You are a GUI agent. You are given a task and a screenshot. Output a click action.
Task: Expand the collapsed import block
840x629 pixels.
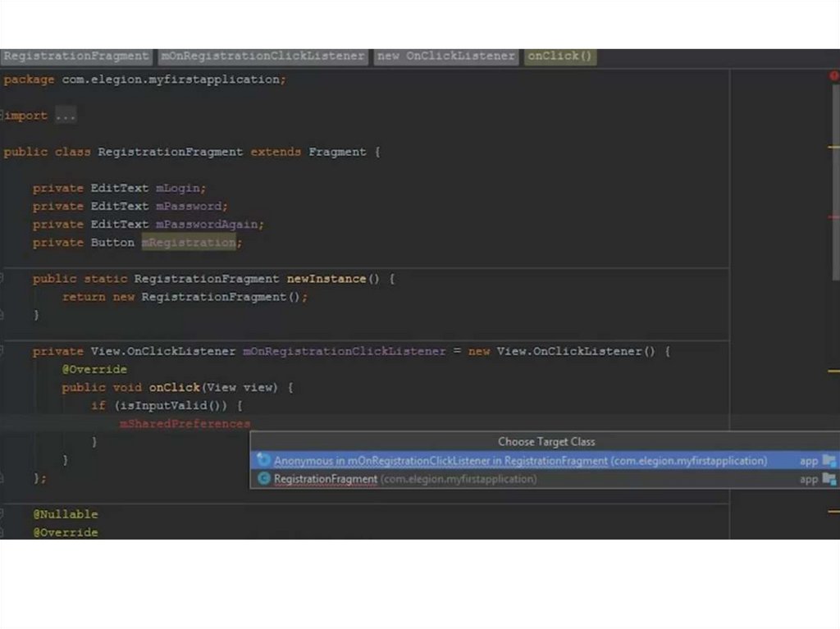pos(2,116)
